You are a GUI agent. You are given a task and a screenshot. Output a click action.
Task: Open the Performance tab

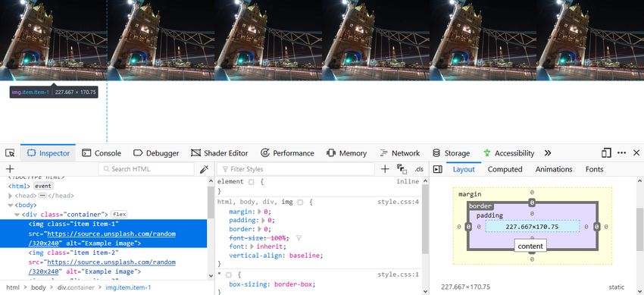(x=287, y=153)
